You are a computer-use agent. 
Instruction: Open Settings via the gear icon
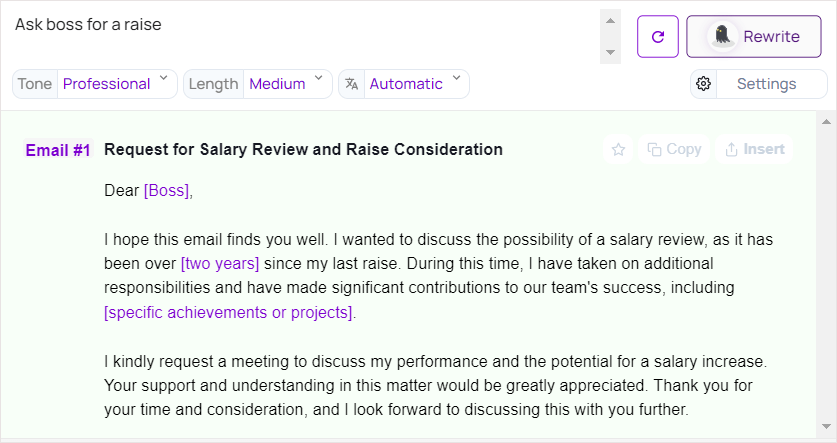click(704, 84)
